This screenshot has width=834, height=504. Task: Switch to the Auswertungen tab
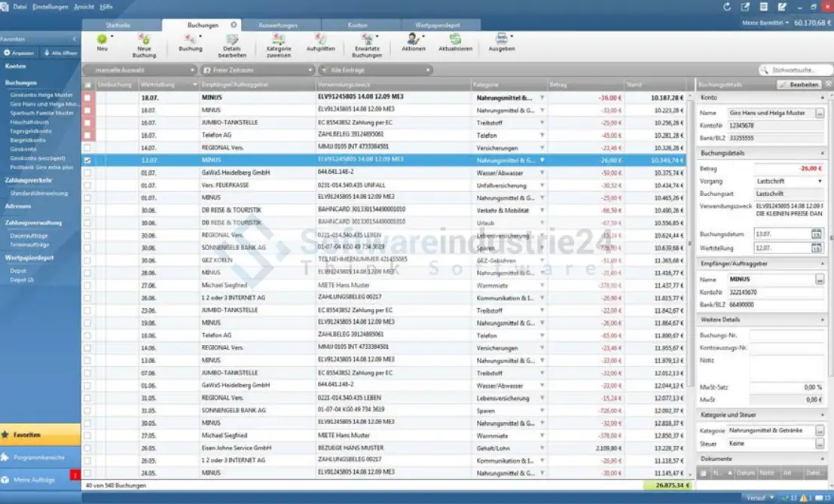280,25
